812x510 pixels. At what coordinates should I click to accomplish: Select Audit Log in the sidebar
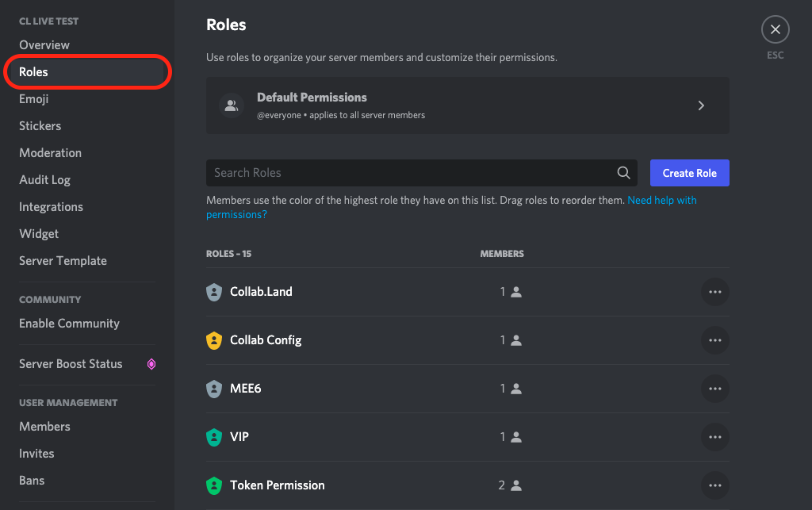[x=44, y=179]
